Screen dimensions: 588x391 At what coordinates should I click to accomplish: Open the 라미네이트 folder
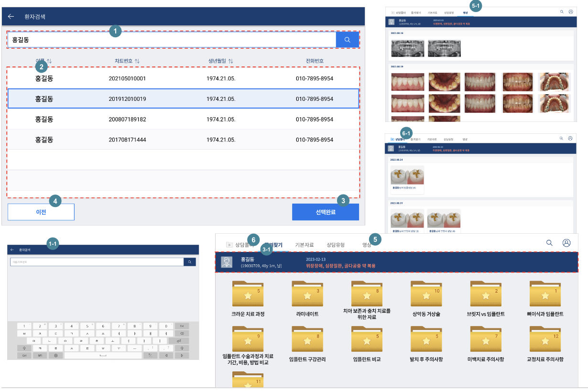(x=307, y=293)
